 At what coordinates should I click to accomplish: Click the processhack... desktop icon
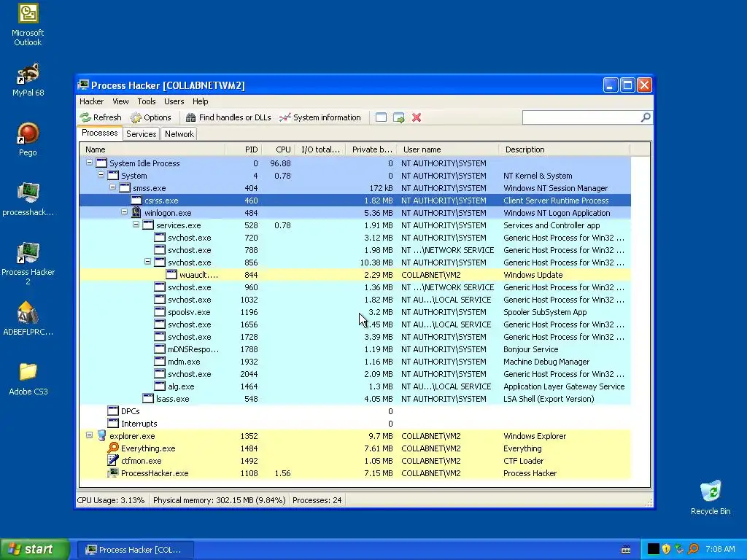point(28,199)
